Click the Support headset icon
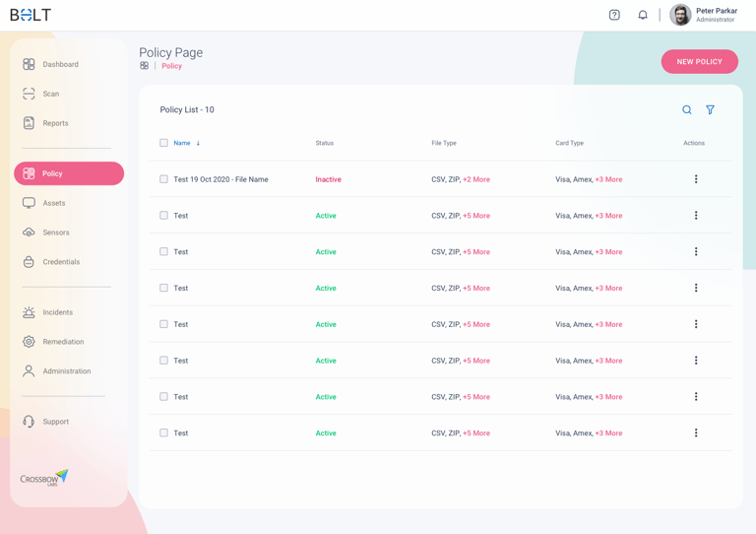The image size is (756, 534). 29,422
